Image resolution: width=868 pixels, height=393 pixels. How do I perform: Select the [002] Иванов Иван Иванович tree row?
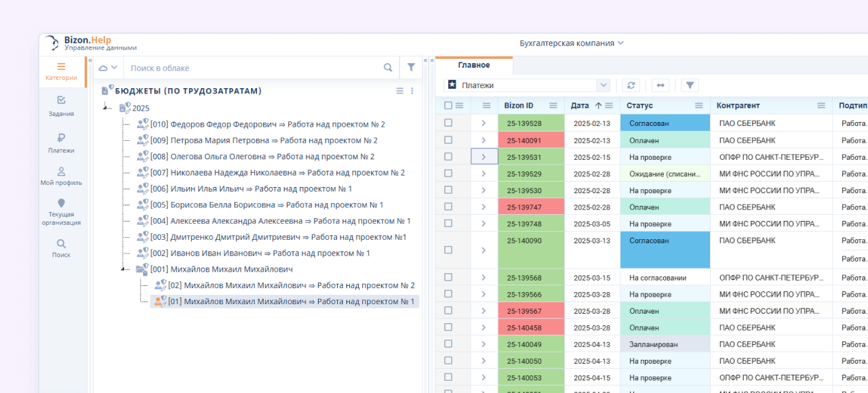point(253,253)
